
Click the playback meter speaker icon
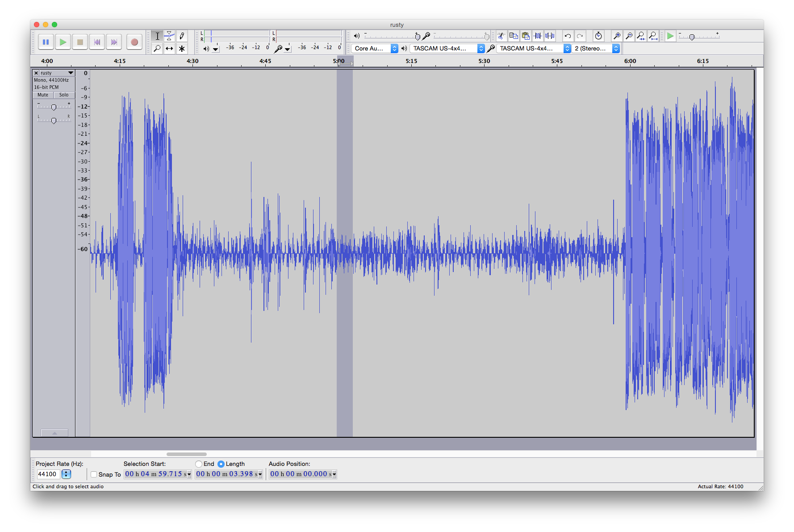coord(206,49)
